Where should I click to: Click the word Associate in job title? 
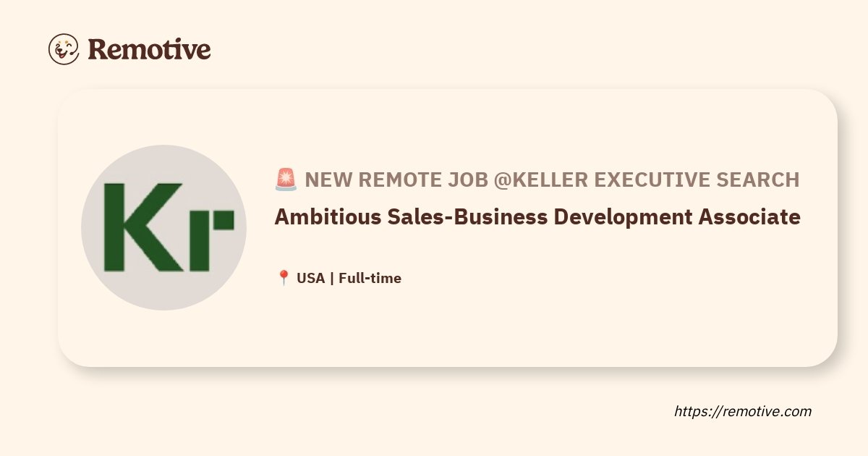point(749,216)
